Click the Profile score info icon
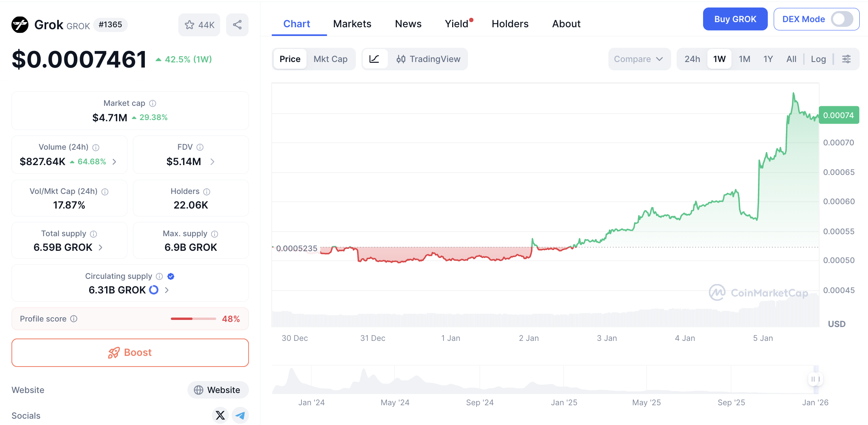The image size is (868, 425). [x=74, y=319]
